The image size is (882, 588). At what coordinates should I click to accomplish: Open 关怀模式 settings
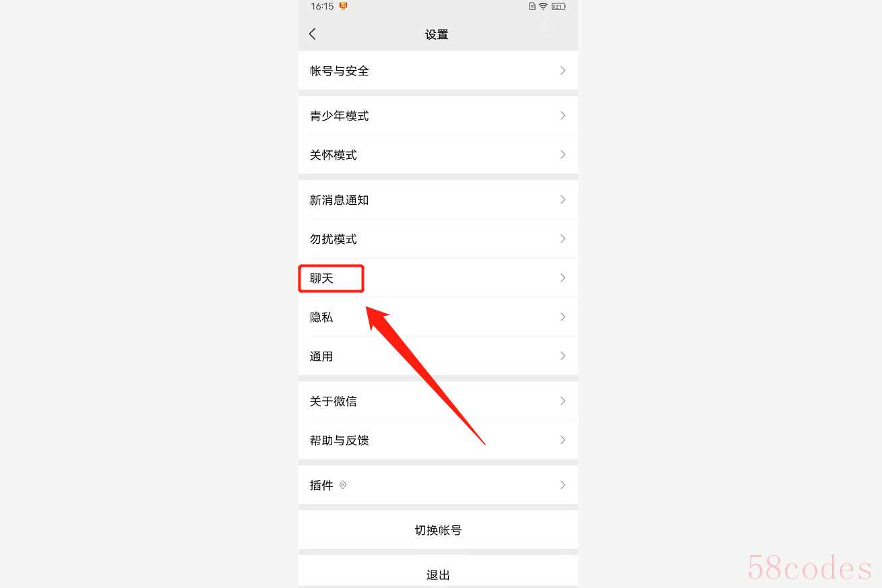[438, 154]
